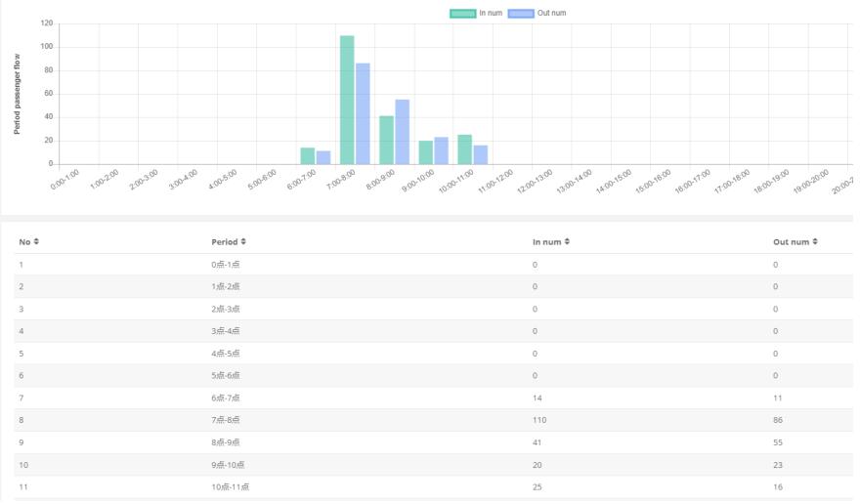Click the blue Out num bar at 8:00-9:00

(402, 132)
